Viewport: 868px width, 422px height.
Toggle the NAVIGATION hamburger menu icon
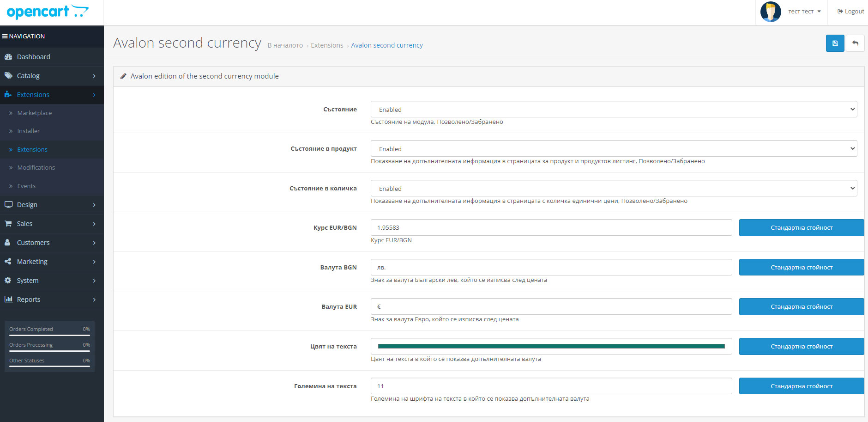coord(5,36)
